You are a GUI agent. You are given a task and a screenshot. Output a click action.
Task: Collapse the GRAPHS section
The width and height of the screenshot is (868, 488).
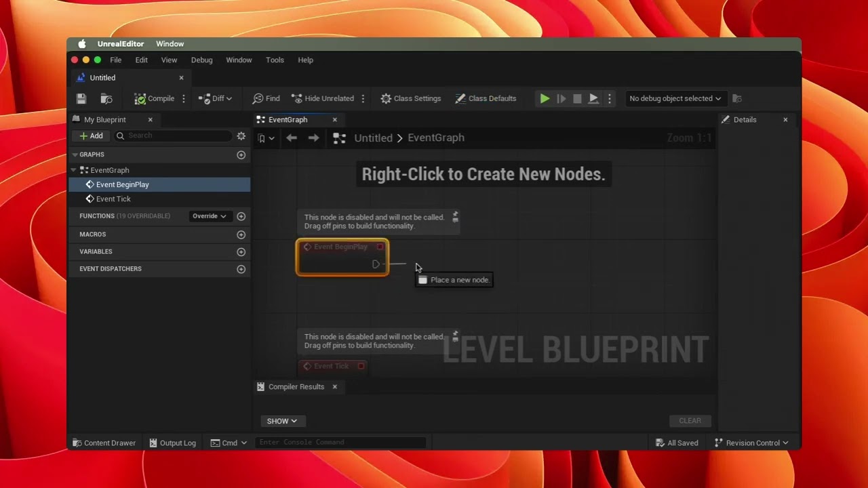pyautogui.click(x=75, y=155)
